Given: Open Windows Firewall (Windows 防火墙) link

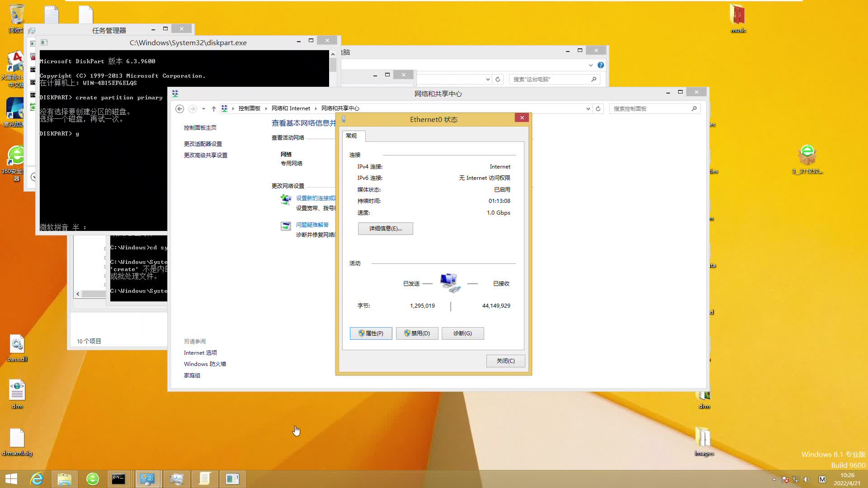Looking at the screenshot, I should coord(205,364).
